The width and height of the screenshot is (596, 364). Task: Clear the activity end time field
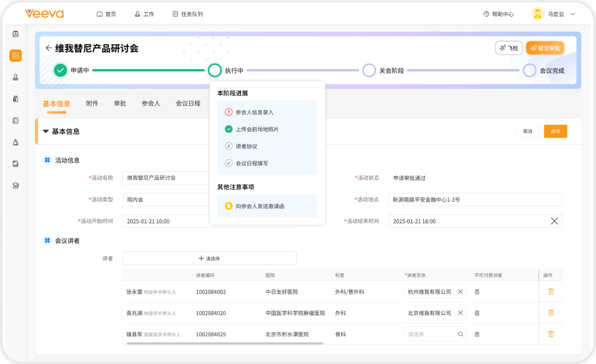point(554,221)
